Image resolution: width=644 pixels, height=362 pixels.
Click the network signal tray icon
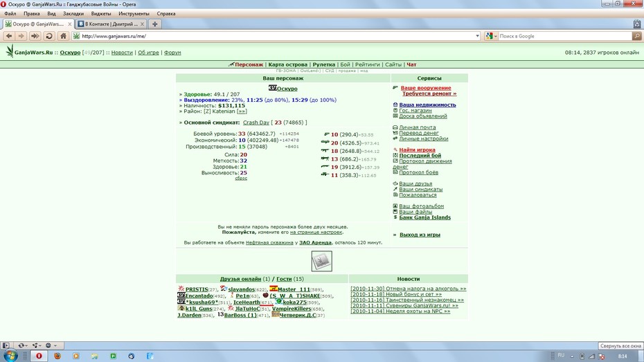592,356
